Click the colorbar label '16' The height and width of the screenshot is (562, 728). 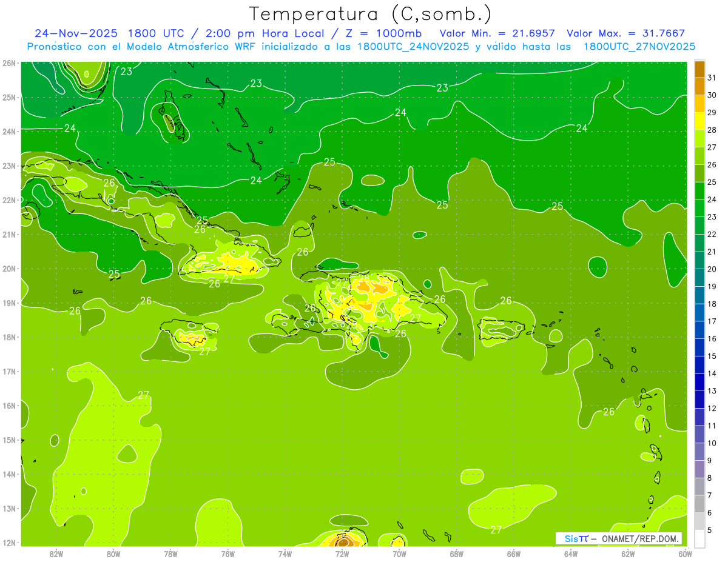(x=712, y=339)
